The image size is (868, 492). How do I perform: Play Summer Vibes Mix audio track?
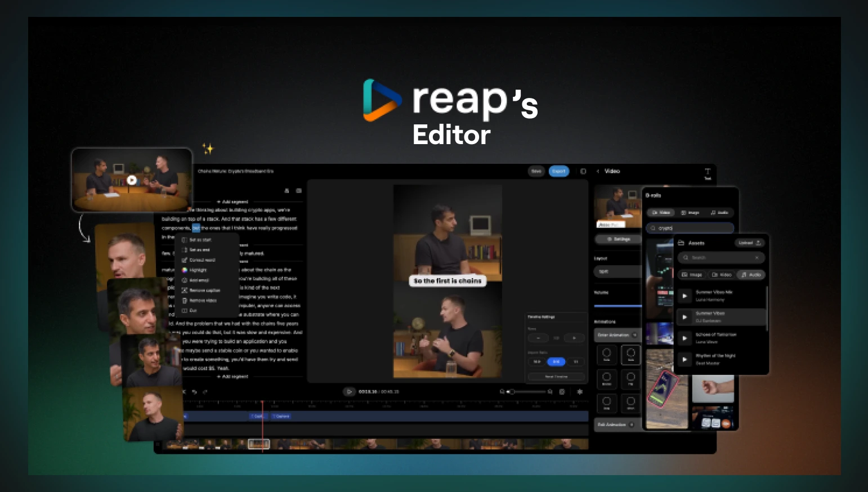tap(684, 296)
